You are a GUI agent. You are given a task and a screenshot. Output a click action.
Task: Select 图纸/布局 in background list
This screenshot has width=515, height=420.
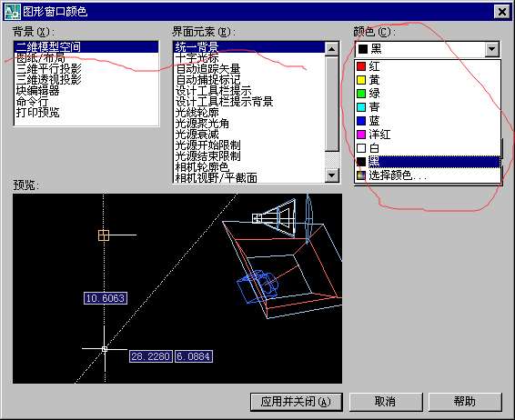point(86,58)
